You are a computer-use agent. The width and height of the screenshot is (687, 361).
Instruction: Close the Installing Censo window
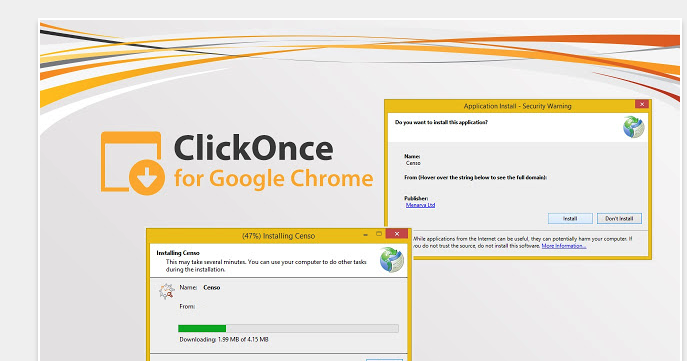[x=397, y=234]
